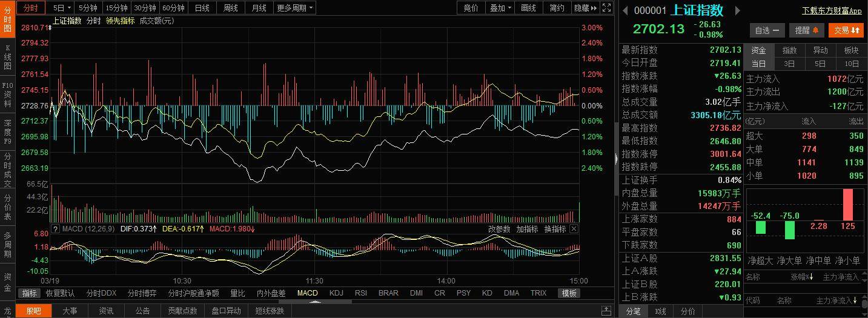Viewport: 868px width, 318px height.
Task: Click the green 净大单 -75.0 bar
Action: (790, 230)
